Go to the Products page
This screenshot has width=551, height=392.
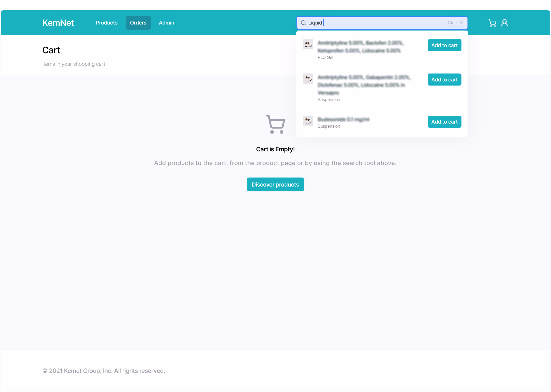pyautogui.click(x=107, y=23)
